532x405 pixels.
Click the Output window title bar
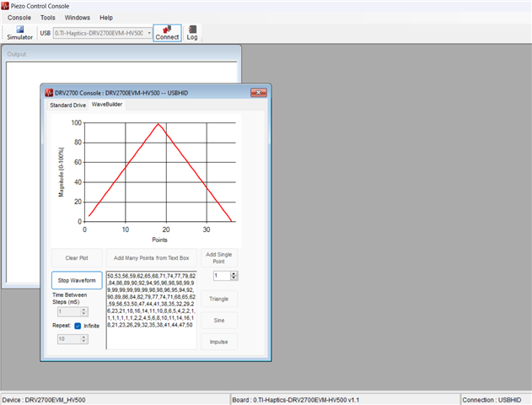point(121,54)
